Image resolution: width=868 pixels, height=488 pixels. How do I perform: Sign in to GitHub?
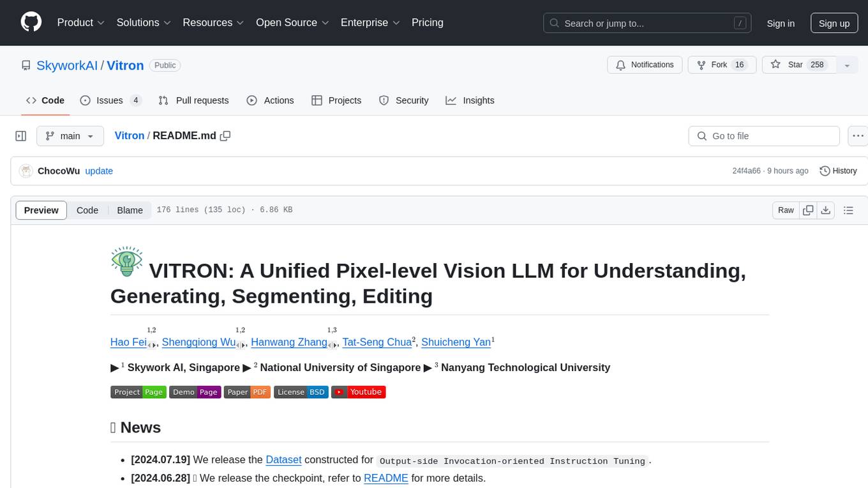click(781, 23)
